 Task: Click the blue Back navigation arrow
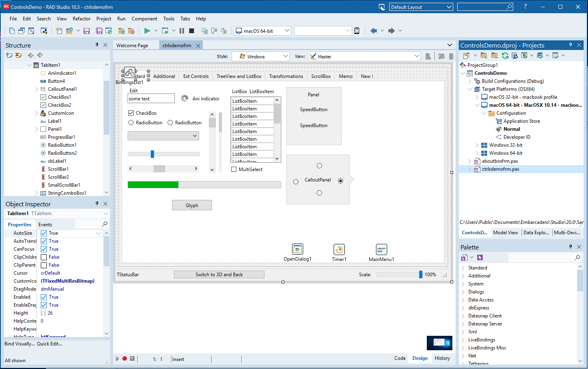[x=374, y=31]
